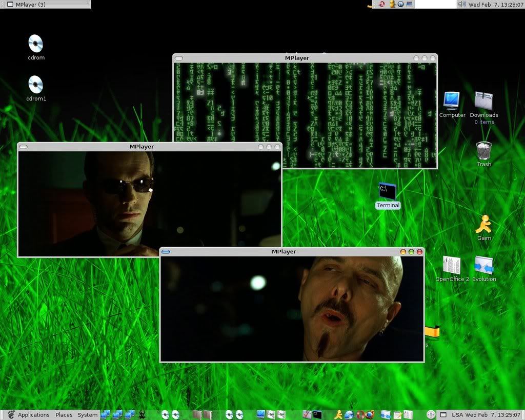The height and width of the screenshot is (420, 525).
Task: Open the Firefox panel launcher
Action: (370, 415)
